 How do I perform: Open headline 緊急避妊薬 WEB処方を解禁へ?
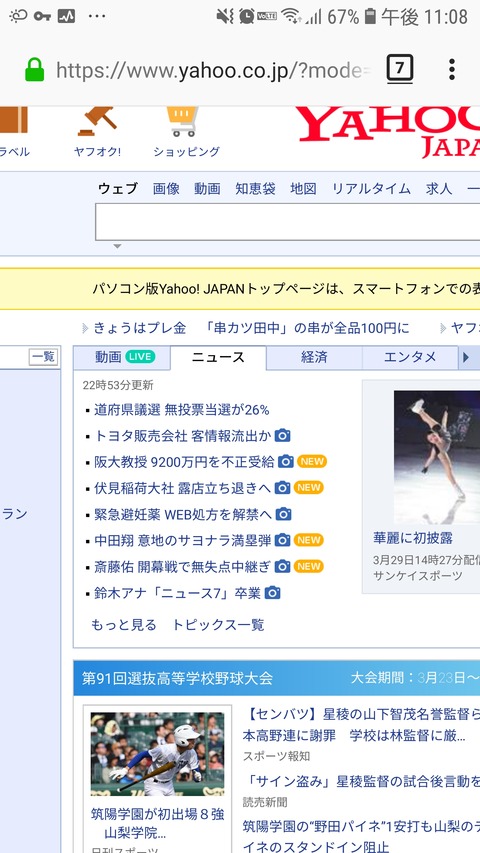[x=183, y=514]
